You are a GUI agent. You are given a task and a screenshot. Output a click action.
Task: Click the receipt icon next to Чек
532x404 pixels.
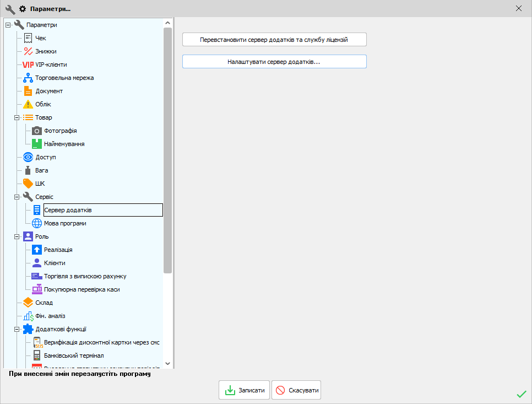pos(28,38)
